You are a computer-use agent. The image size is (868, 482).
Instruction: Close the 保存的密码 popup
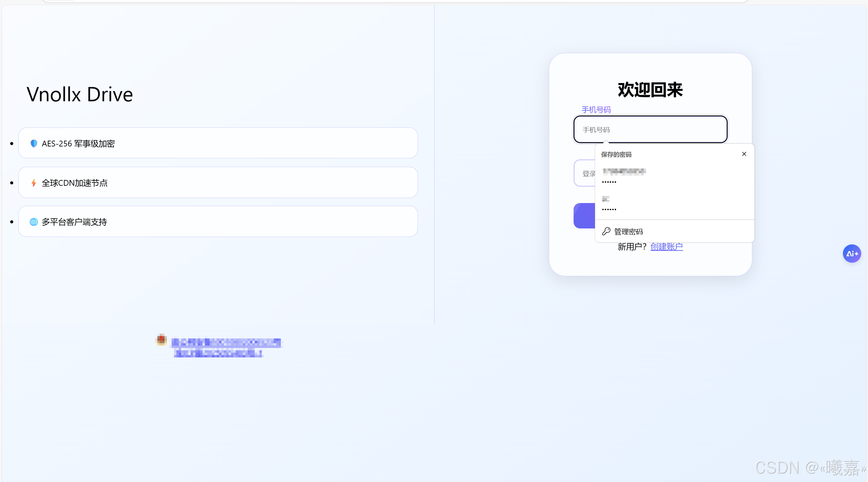pos(744,154)
